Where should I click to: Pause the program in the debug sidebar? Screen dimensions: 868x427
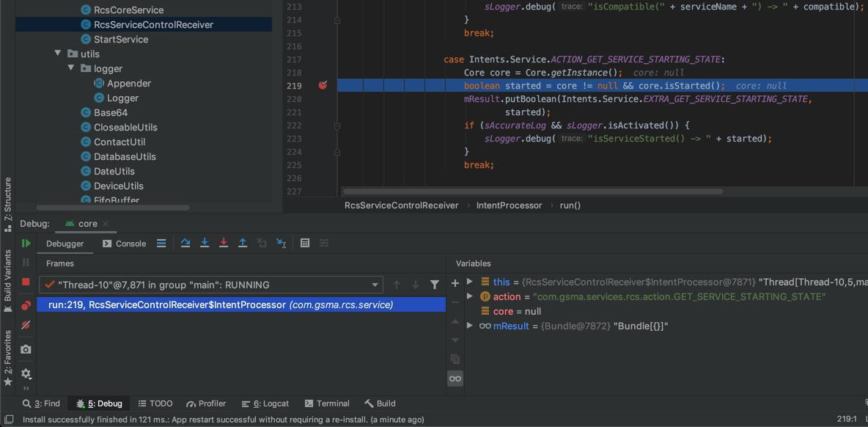[26, 262]
